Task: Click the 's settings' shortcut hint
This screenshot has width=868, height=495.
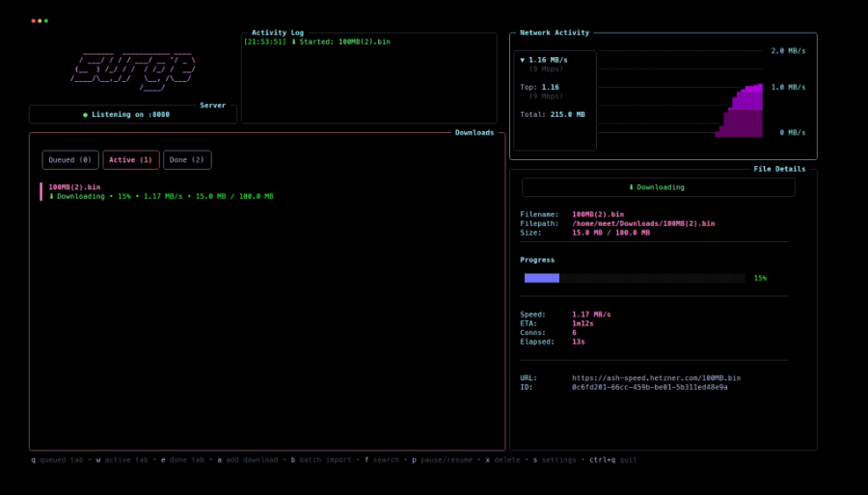Action: [555, 460]
